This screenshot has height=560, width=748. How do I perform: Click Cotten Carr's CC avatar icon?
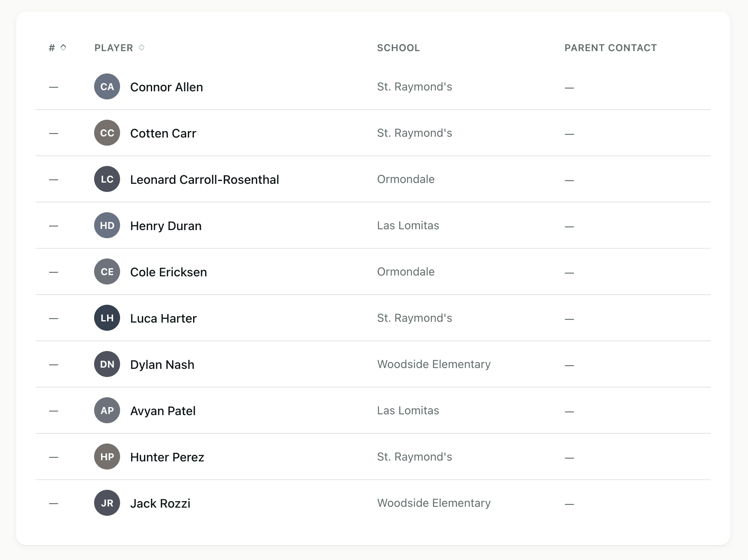(107, 133)
